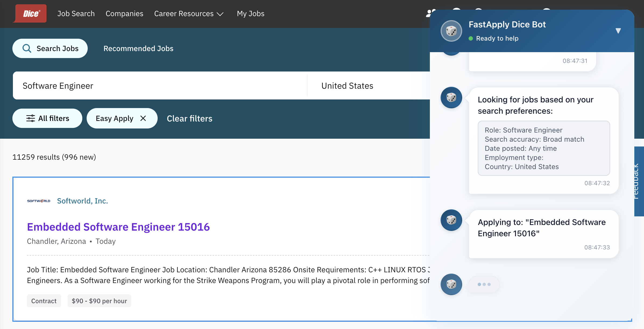Expand the Career Resources menu
Viewport: 644px width, 329px height.
point(189,13)
